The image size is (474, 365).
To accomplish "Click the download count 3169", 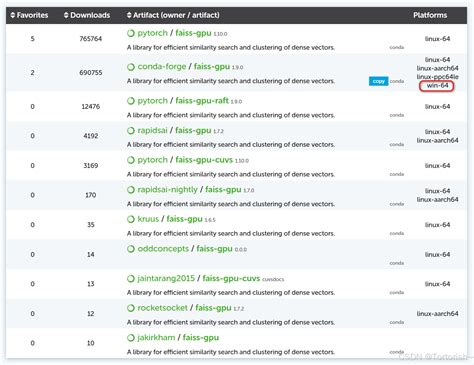I will click(90, 166).
